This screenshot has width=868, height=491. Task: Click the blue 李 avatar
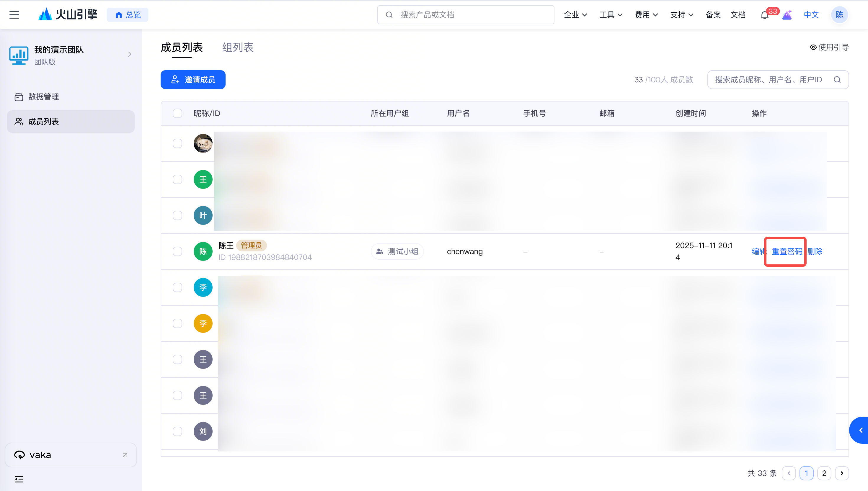pos(203,287)
